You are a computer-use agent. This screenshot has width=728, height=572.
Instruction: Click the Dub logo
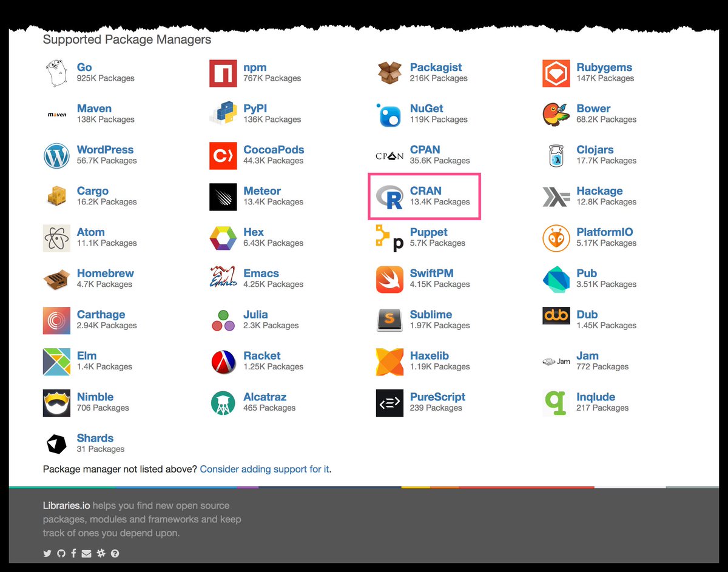(x=556, y=316)
